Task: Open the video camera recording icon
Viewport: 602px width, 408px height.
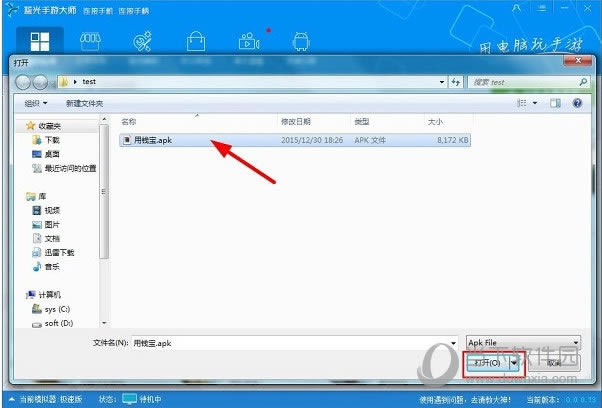Action: (x=249, y=41)
